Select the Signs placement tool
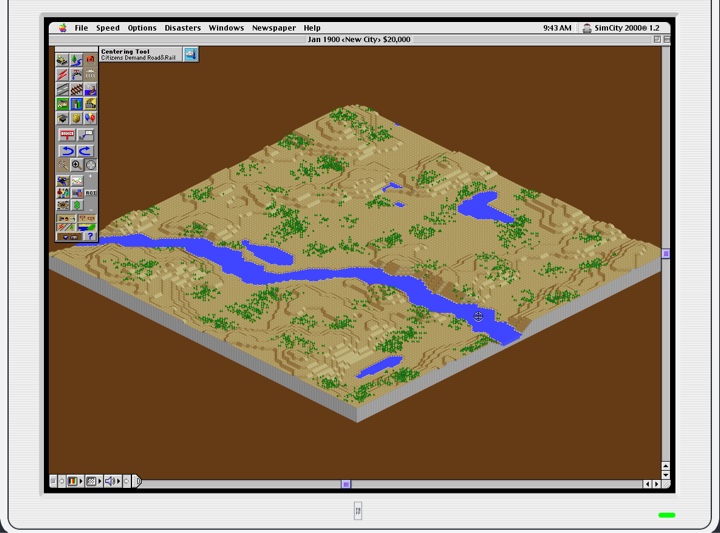This screenshot has width=720, height=533. 67,134
